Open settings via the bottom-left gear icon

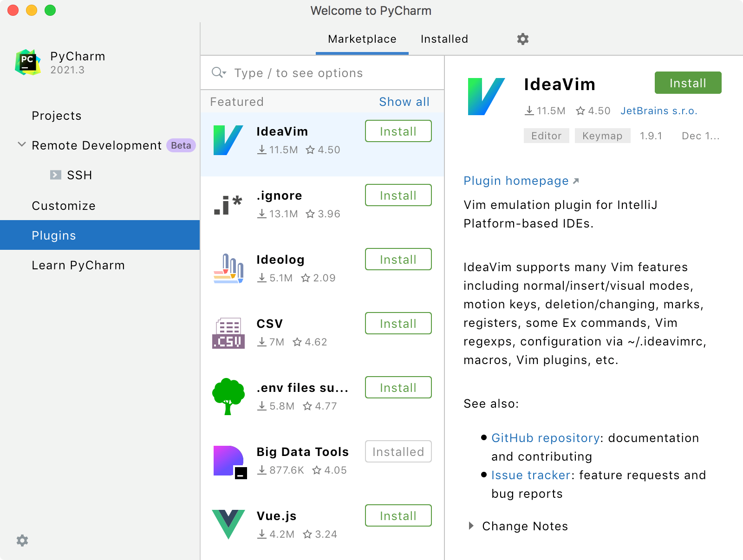(x=21, y=540)
